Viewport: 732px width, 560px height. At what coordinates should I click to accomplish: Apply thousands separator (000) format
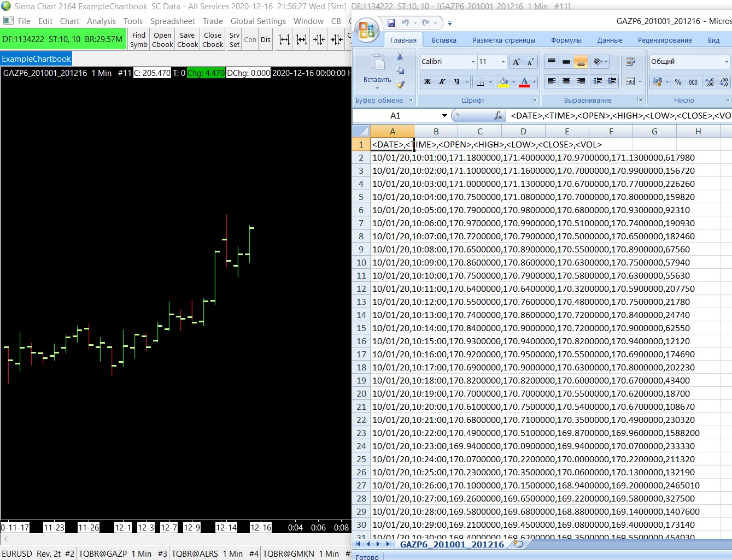[693, 82]
